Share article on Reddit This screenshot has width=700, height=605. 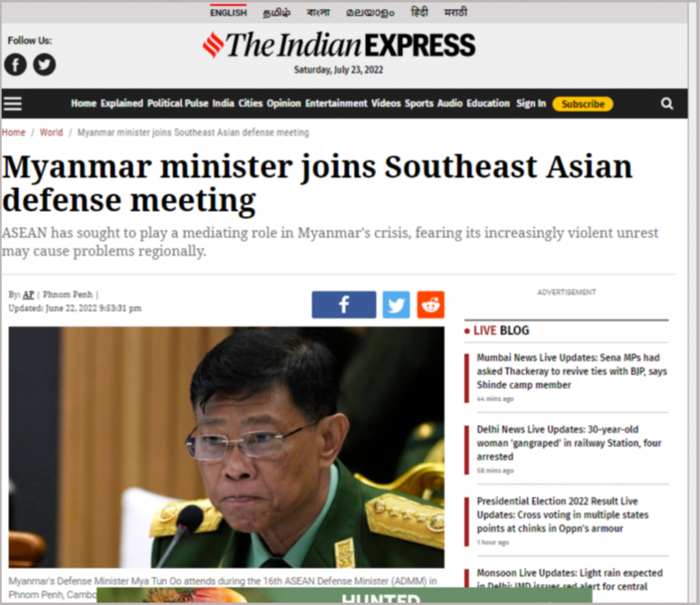(431, 304)
